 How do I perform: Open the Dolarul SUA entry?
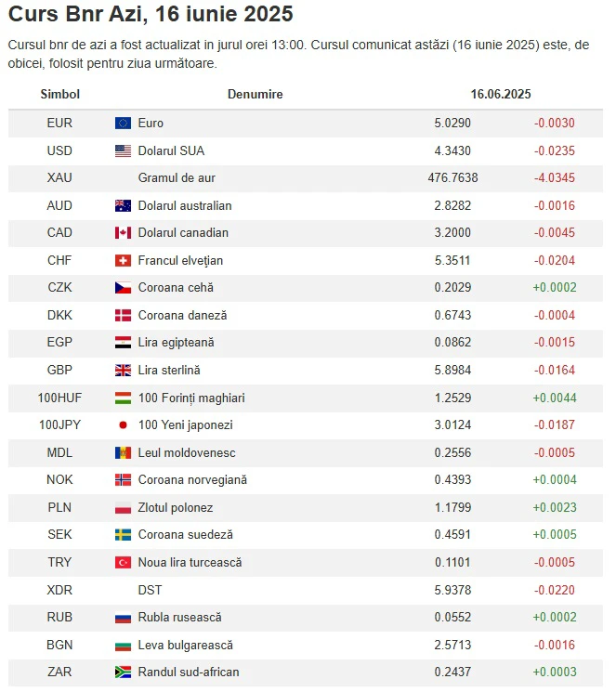171,150
